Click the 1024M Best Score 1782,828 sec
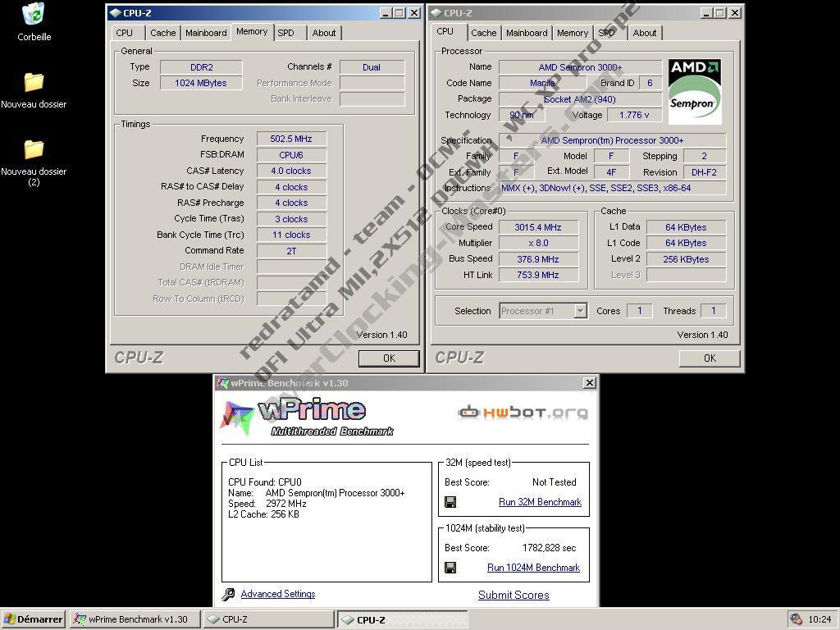The width and height of the screenshot is (840, 630). click(x=549, y=548)
